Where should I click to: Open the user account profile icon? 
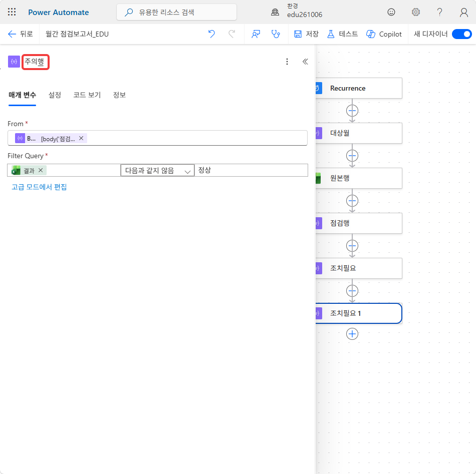tap(463, 12)
